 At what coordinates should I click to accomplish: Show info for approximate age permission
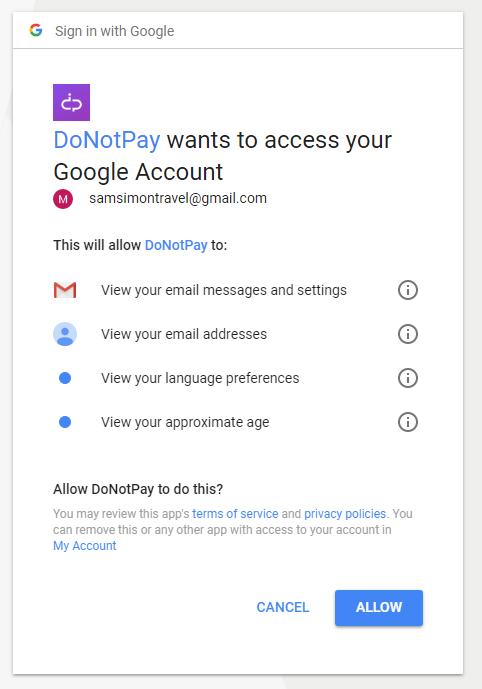pos(408,422)
